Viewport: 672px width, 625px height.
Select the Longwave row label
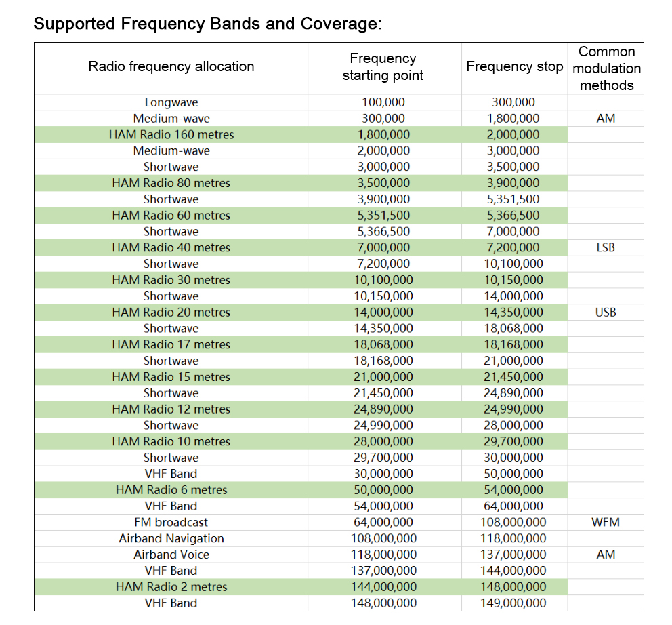(x=171, y=102)
